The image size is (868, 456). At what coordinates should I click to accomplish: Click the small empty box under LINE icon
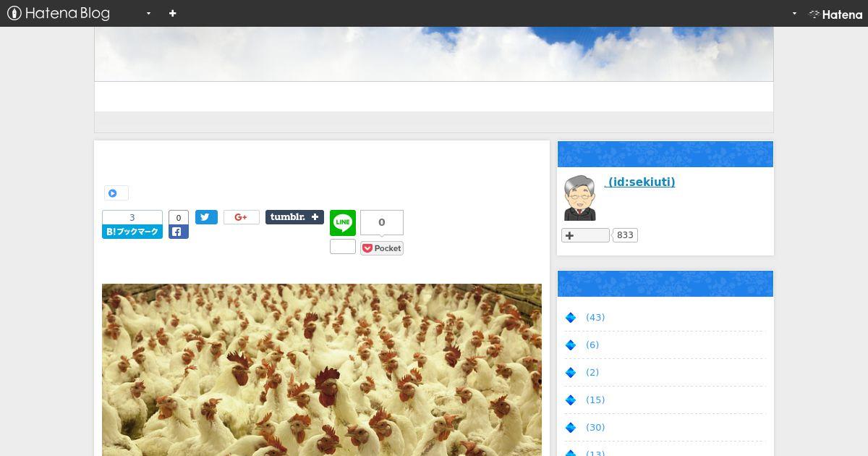343,247
